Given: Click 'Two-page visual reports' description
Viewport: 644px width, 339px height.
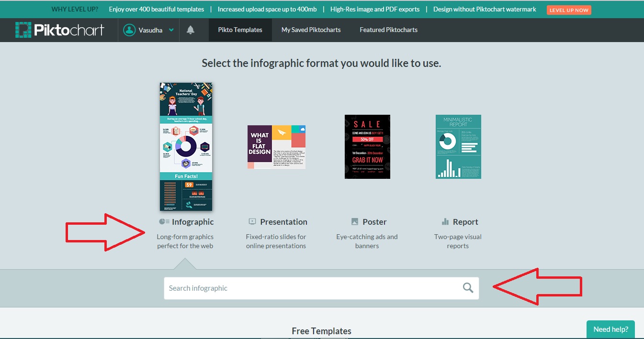Looking at the screenshot, I should (x=458, y=241).
